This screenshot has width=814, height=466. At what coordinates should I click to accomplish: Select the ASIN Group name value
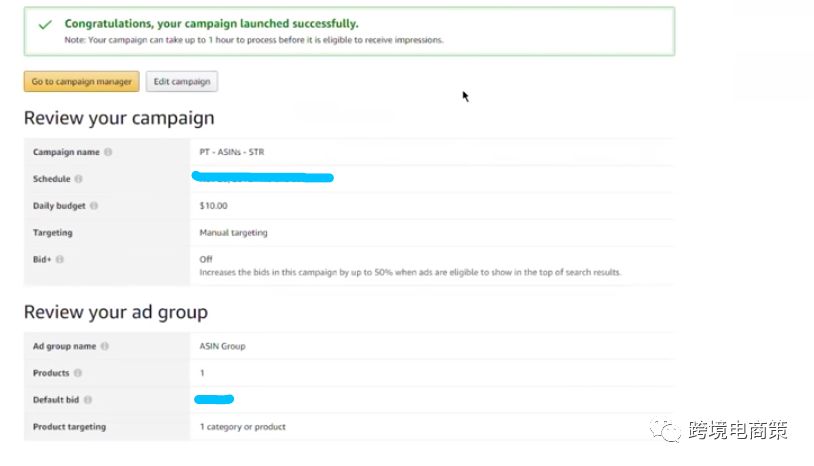pos(222,346)
